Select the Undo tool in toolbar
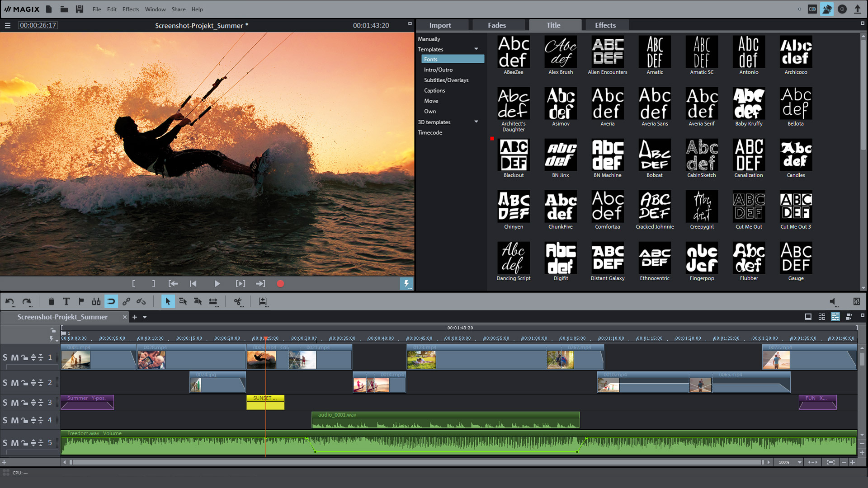This screenshot has width=868, height=488. click(9, 301)
